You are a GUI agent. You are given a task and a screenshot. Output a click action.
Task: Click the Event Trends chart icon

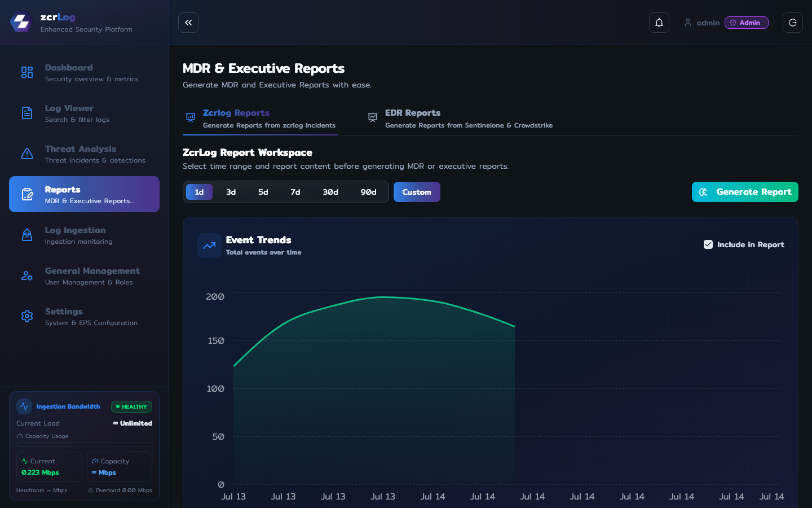(x=209, y=246)
